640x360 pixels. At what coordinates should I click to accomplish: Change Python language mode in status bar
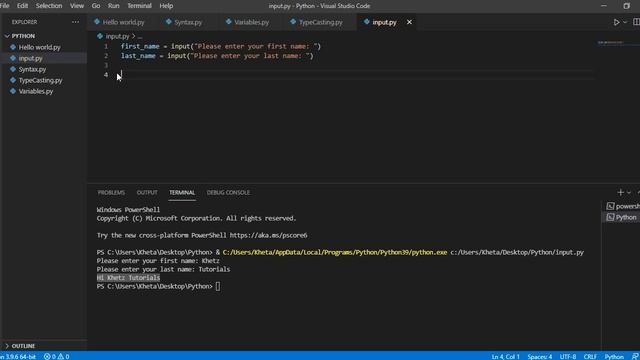tap(614, 356)
